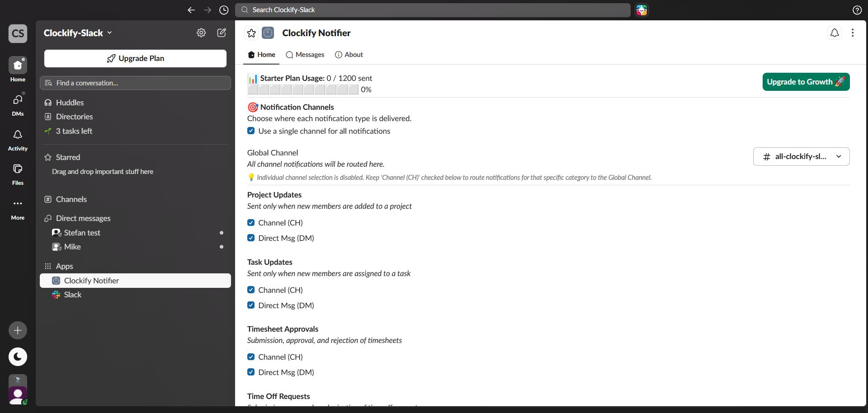This screenshot has height=413, width=868.
Task: Click the Clockify Notifier header app icon
Action: 268,33
